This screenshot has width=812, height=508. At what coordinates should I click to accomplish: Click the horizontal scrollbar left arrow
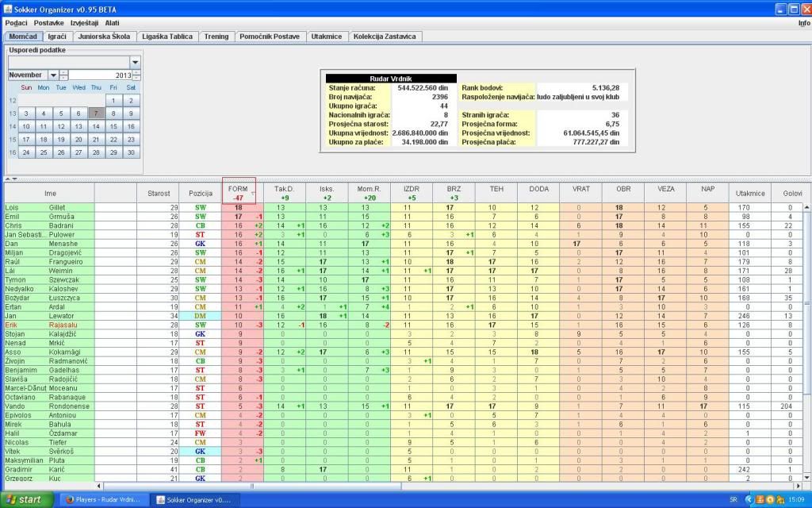pos(99,487)
